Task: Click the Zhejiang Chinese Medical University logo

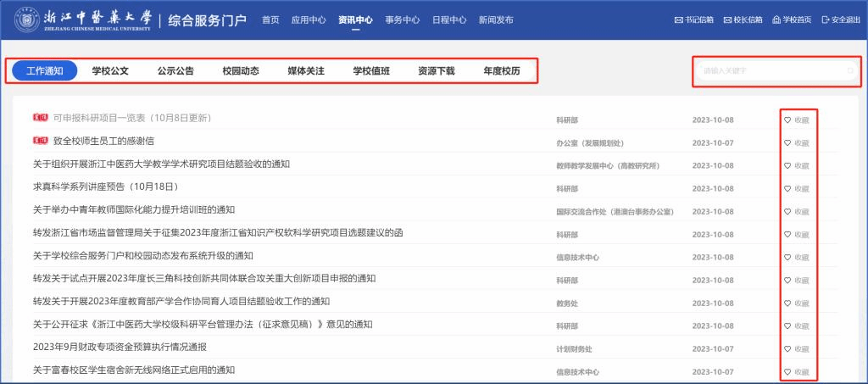Action: [31, 19]
